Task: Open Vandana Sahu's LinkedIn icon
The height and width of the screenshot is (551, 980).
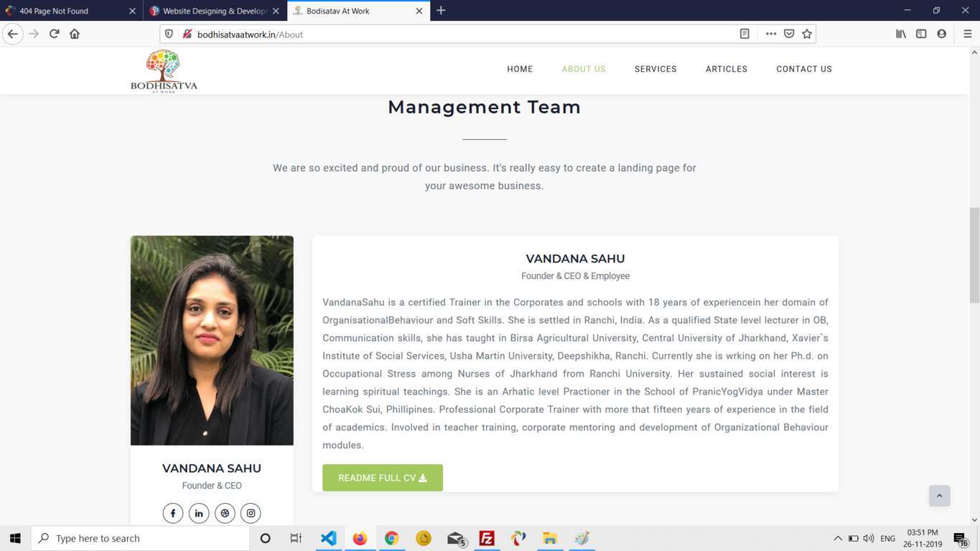Action: point(199,513)
